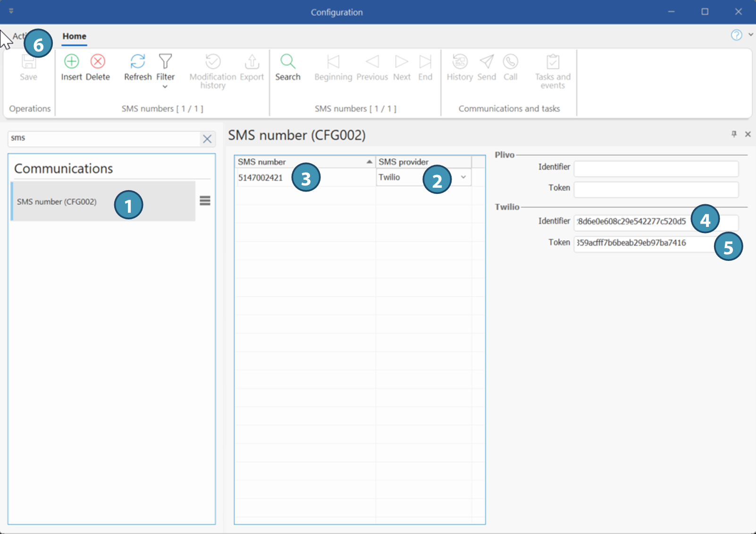Screen dimensions: 756x534
Task: Click the Plivo Identifier input field
Action: [x=655, y=168]
